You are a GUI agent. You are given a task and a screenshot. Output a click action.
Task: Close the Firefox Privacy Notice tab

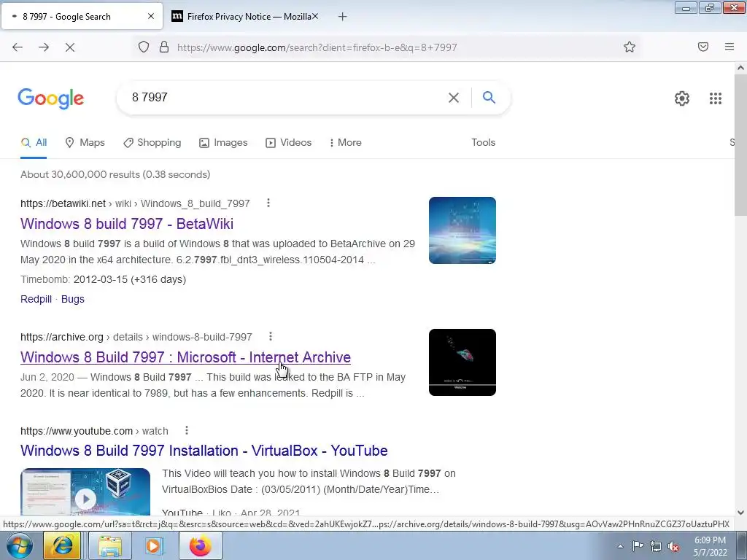tap(315, 16)
